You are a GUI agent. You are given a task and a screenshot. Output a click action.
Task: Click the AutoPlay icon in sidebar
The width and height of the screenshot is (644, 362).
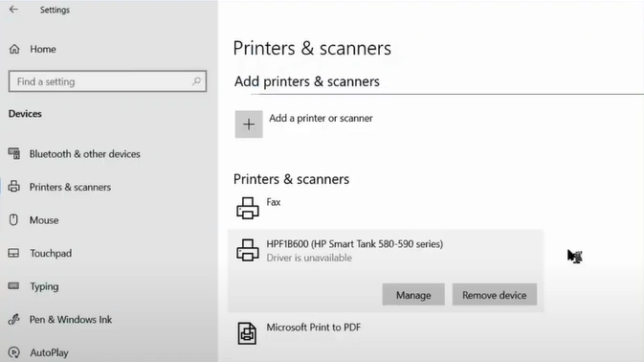click(14, 352)
